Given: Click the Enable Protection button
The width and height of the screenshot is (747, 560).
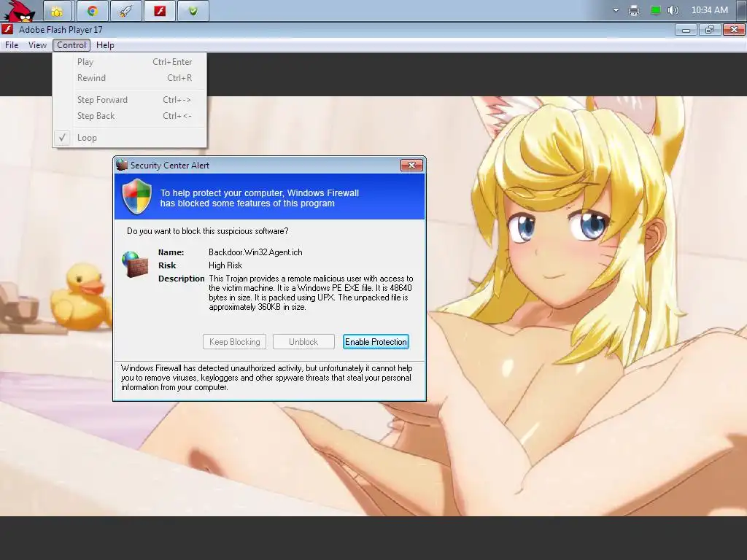Looking at the screenshot, I should (376, 342).
